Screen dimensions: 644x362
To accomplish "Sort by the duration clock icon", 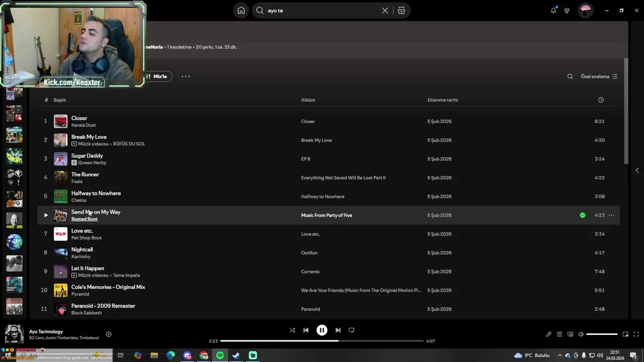I will coord(601,100).
